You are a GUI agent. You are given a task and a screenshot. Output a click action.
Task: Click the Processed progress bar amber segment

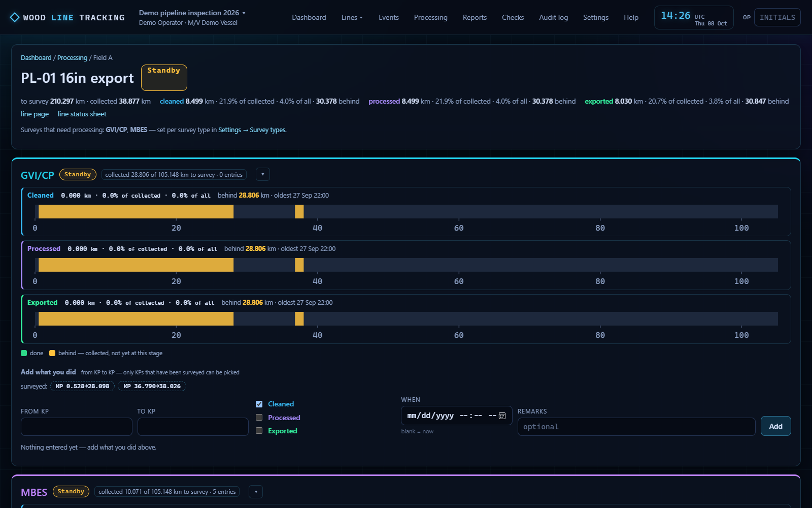(x=136, y=265)
